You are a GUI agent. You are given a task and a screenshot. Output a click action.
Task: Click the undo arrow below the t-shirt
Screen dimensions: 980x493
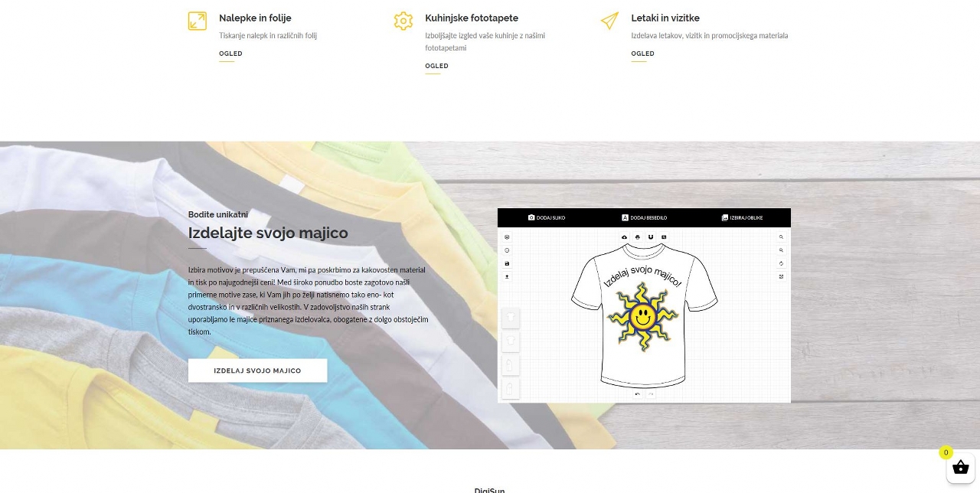(638, 394)
